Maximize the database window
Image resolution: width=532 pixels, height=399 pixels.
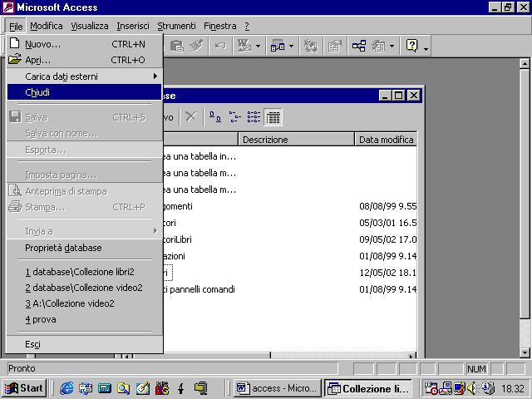coord(399,96)
